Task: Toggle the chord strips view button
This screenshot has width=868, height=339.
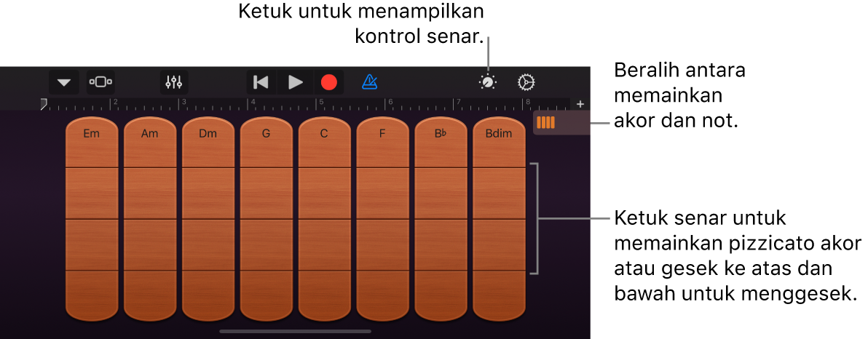Action: coord(546,123)
